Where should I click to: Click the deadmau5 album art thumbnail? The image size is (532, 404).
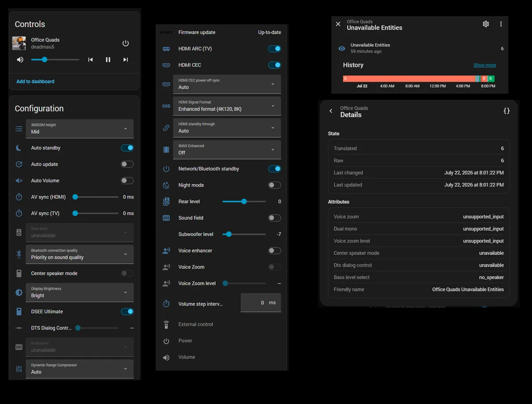pos(19,43)
